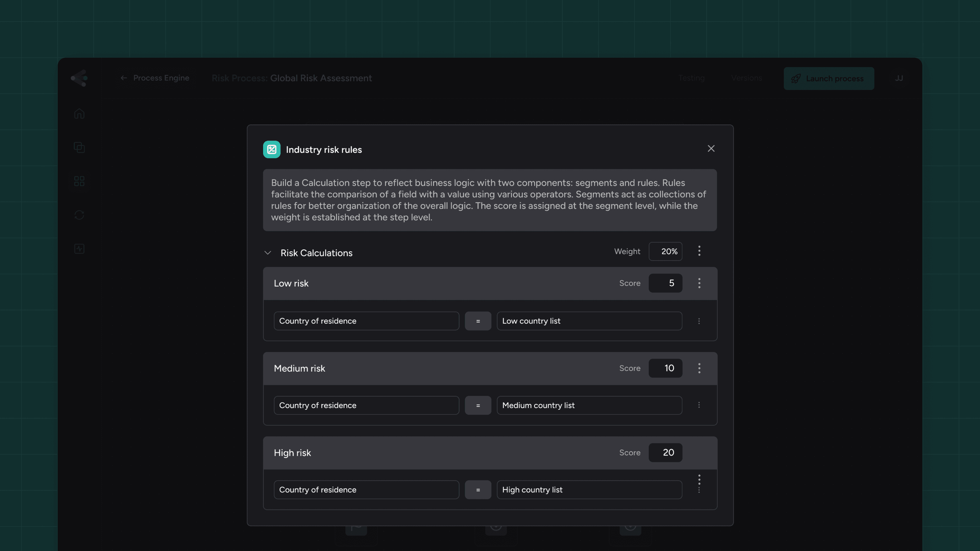Change the equals operator in Medium risk rule
The image size is (980, 551).
(x=478, y=405)
